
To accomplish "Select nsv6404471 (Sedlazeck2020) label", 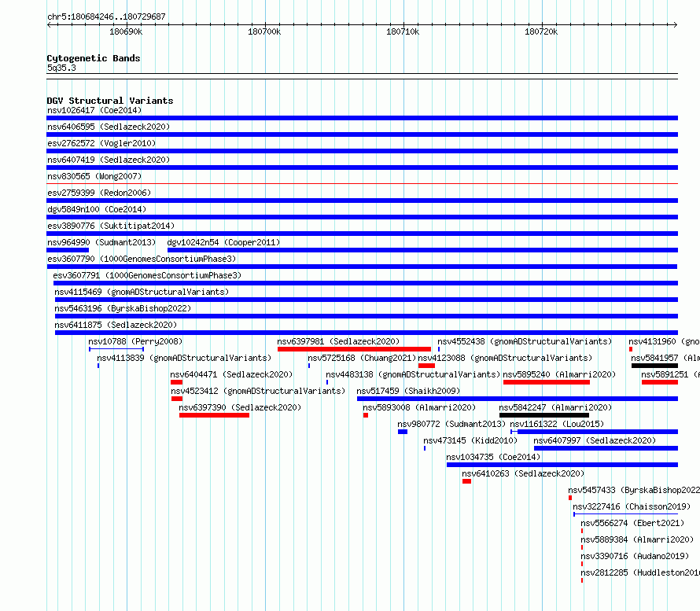I will 231,374.
